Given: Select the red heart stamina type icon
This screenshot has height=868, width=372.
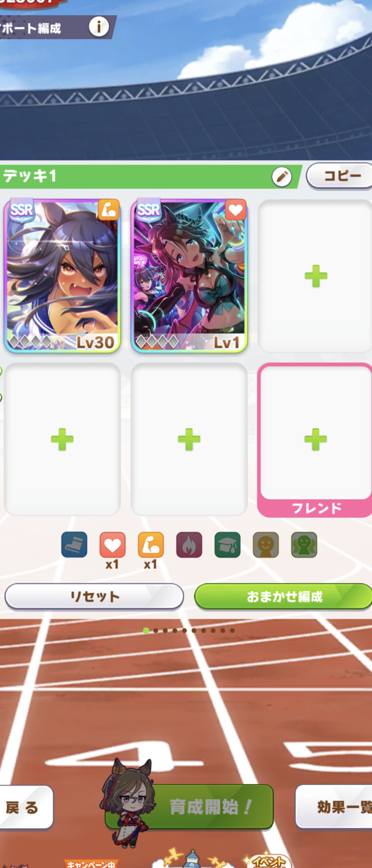Looking at the screenshot, I should (112, 545).
